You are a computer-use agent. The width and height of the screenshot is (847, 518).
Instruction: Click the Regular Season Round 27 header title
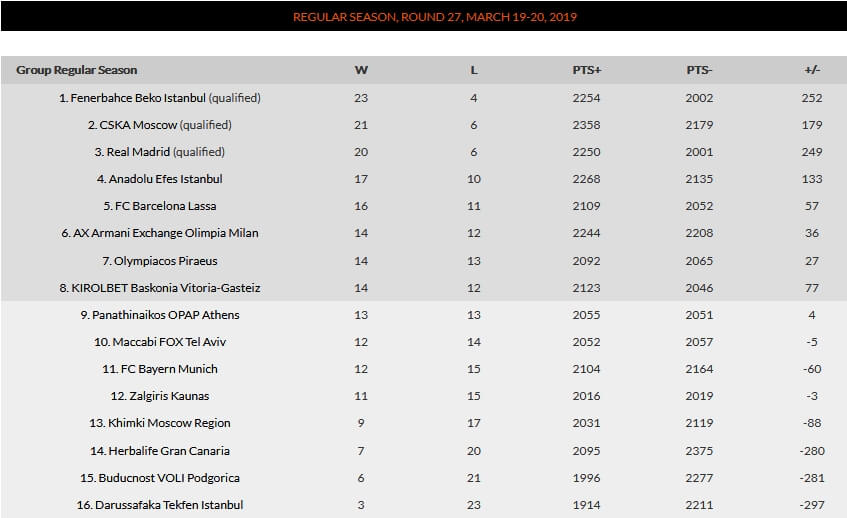coord(435,17)
